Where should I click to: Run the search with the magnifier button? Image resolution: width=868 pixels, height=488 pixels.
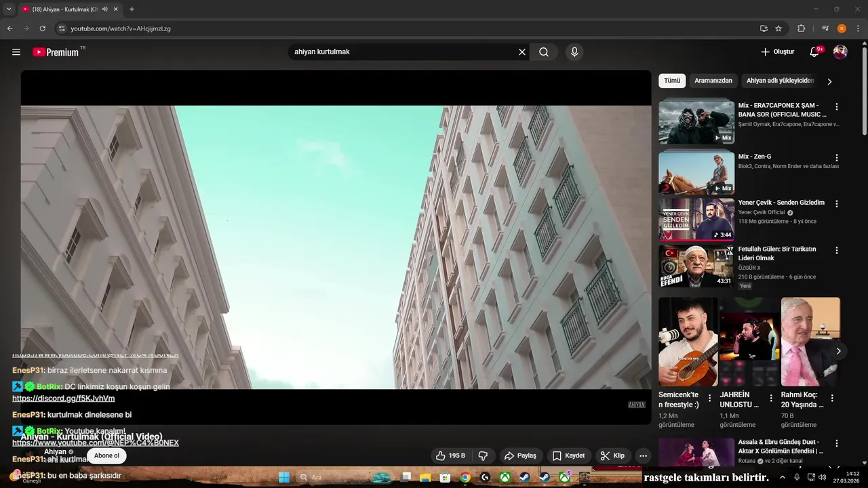[544, 52]
